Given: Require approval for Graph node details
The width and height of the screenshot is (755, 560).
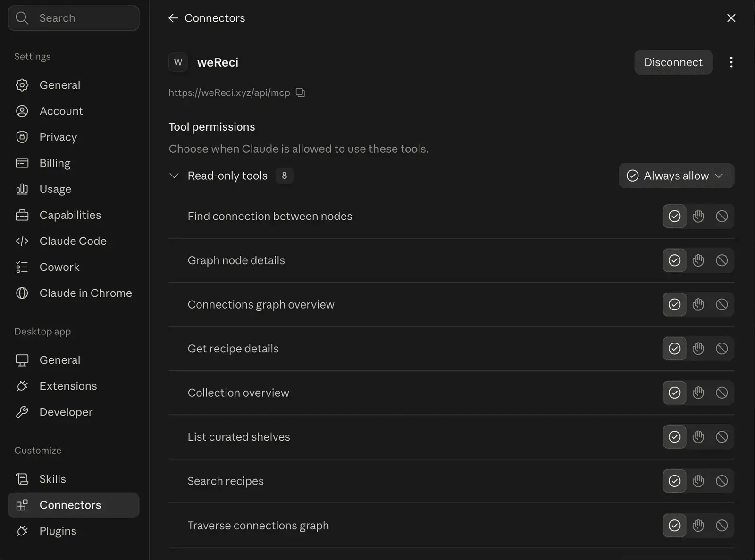Looking at the screenshot, I should 698,260.
